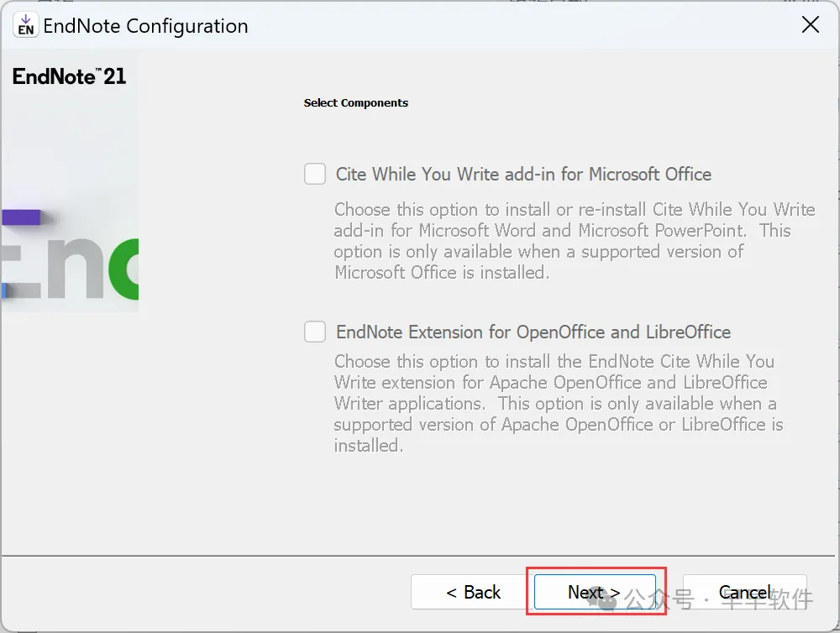Click the "Cite While You Write add-in" label
Viewport: 840px width, 633px height.
pyautogui.click(x=523, y=174)
